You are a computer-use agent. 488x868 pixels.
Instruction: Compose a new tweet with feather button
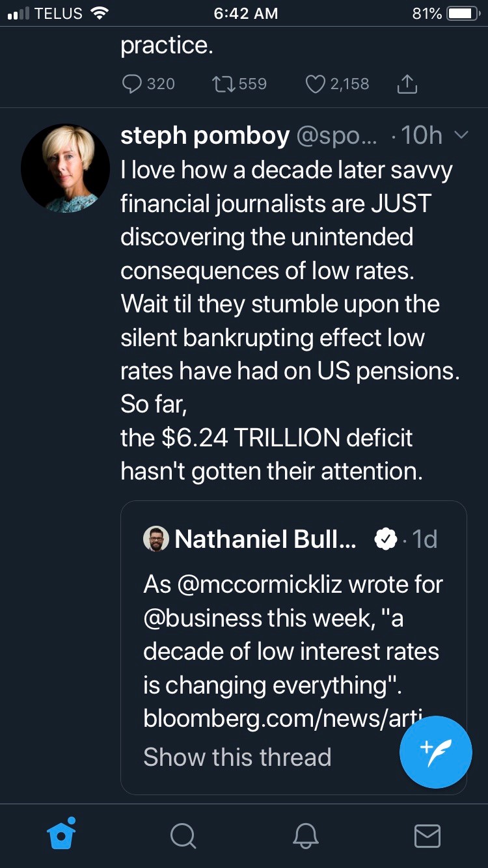tap(435, 752)
